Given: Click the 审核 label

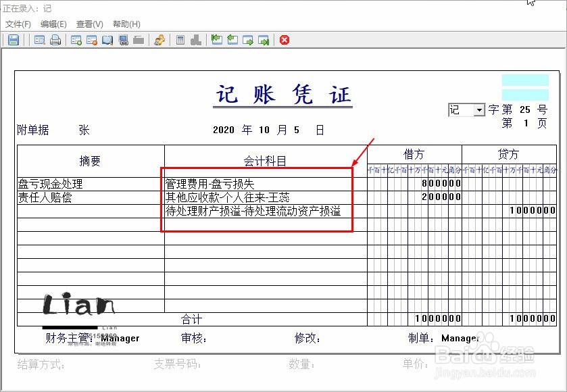Looking at the screenshot, I should (x=194, y=338).
